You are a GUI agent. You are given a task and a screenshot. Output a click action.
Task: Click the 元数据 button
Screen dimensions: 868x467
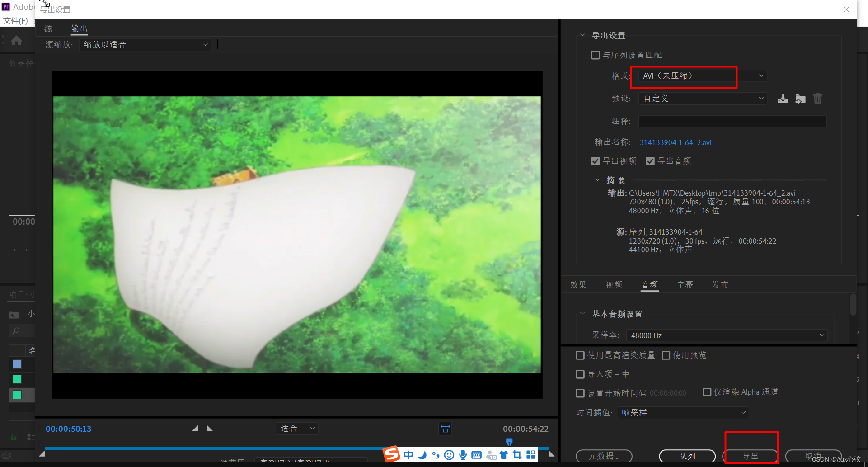[604, 456]
